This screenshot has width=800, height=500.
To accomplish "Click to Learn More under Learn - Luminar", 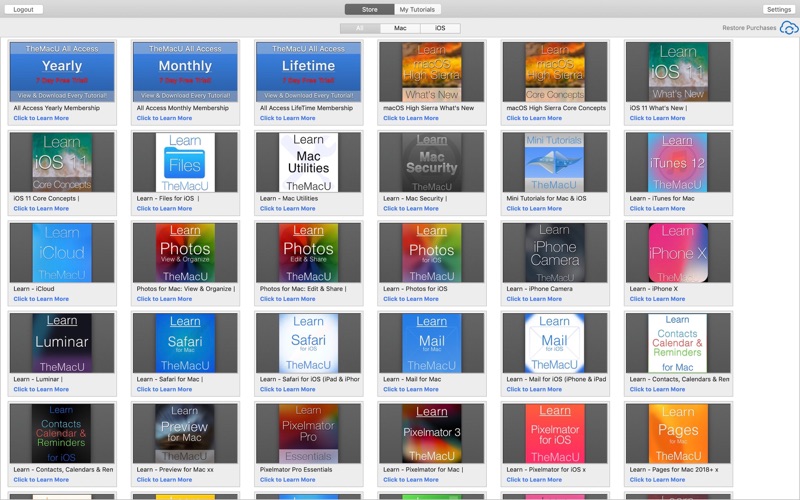I will (41, 389).
